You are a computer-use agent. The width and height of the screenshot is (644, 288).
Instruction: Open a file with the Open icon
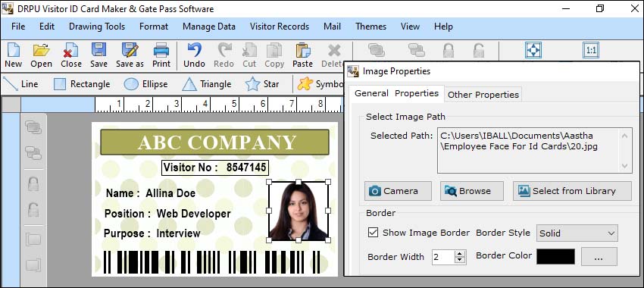tap(41, 55)
